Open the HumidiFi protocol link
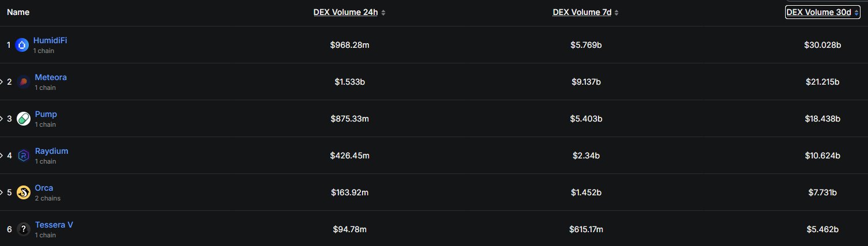 tap(50, 40)
